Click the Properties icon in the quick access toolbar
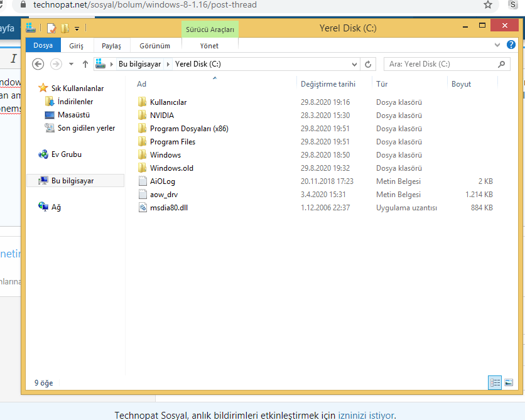 click(51, 28)
